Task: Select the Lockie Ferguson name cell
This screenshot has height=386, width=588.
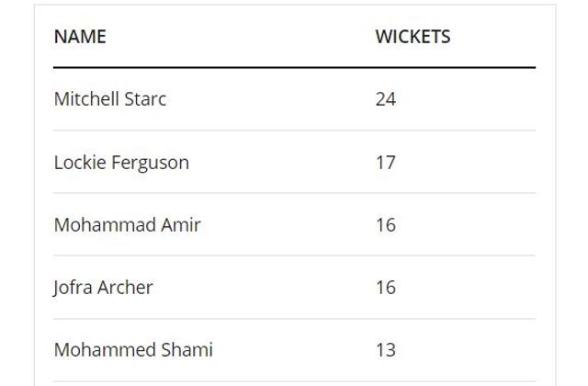Action: [x=121, y=163]
